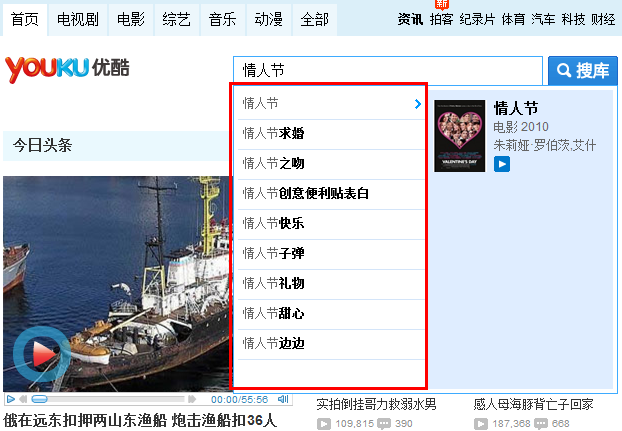The height and width of the screenshot is (431, 622).
Task: Select suggestion 情人节求婚
Action: [331, 134]
